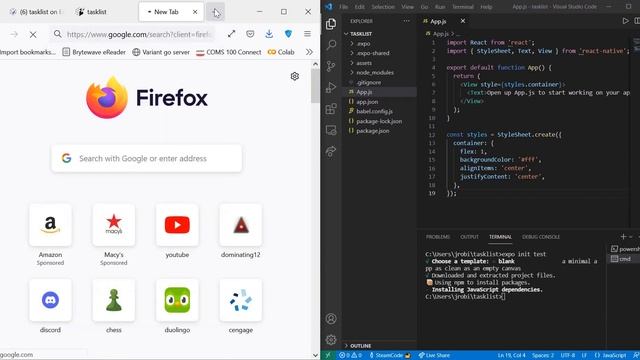Click Firefox shield extension icon

tap(288, 34)
